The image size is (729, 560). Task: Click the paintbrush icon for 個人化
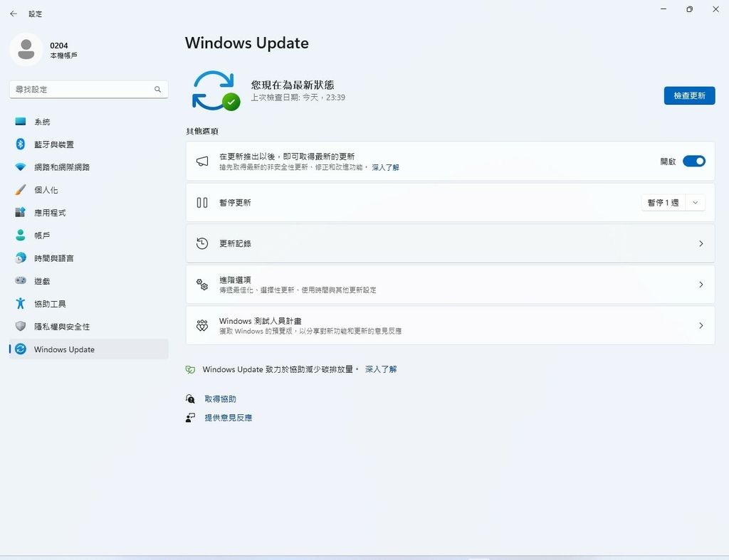(21, 189)
